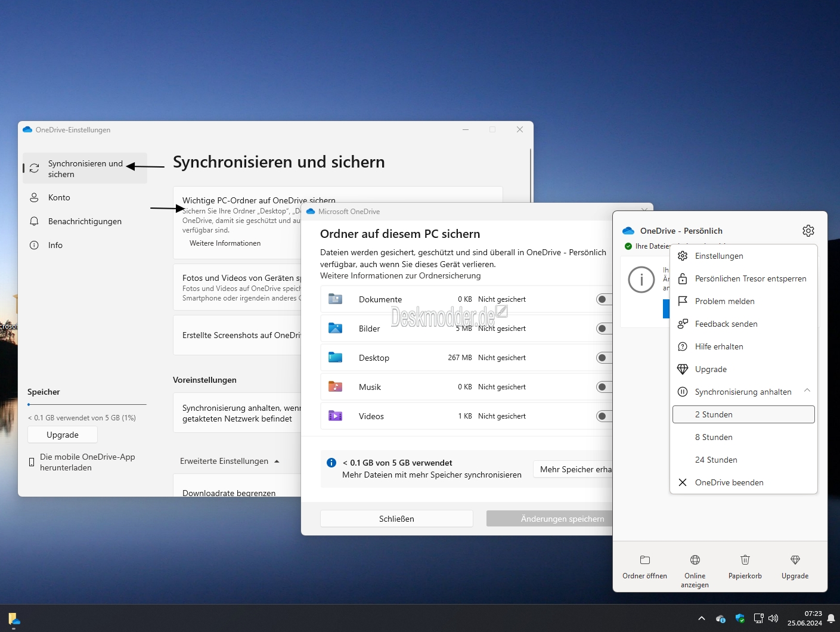Viewport: 840px width, 632px height.
Task: Click the Ordner öffnen folder icon
Action: (x=644, y=560)
